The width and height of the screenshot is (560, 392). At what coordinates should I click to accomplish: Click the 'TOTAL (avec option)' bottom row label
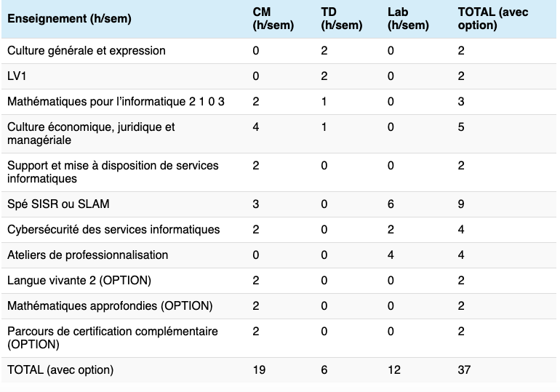pos(60,370)
